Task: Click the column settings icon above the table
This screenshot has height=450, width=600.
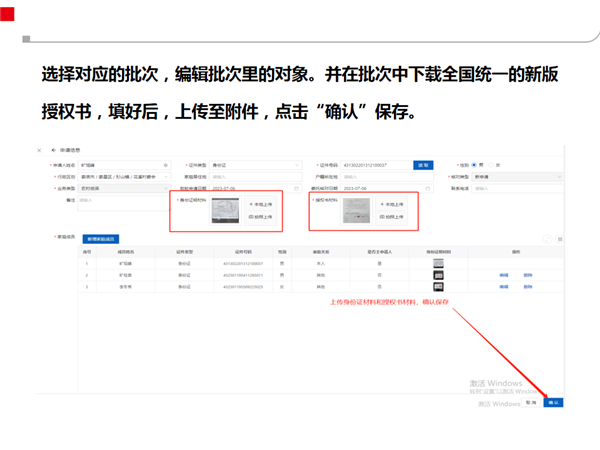Action: tap(560, 239)
